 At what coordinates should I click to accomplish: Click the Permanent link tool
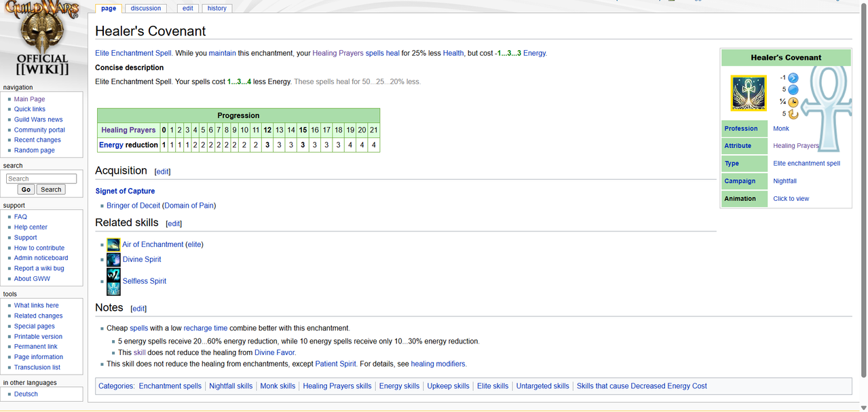tap(36, 347)
